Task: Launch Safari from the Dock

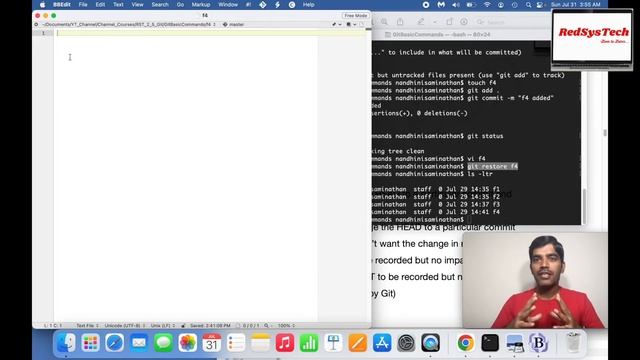Action: tap(115, 343)
